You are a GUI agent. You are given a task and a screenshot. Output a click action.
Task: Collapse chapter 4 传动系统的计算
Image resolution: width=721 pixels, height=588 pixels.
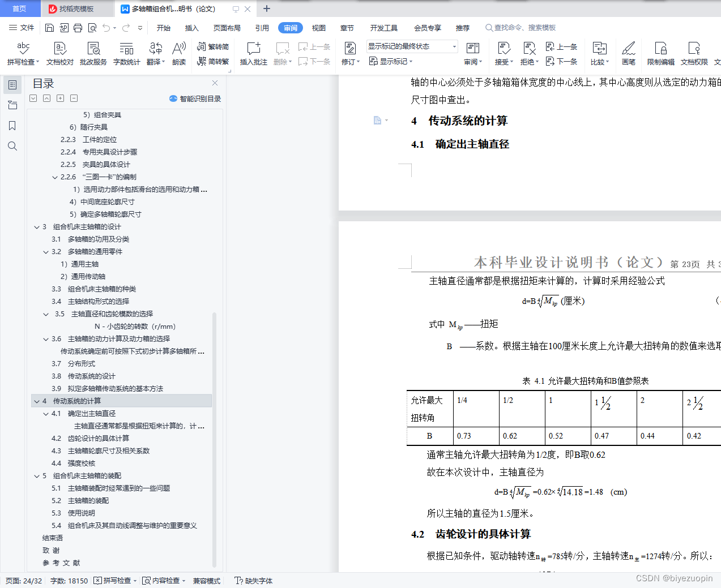point(37,401)
